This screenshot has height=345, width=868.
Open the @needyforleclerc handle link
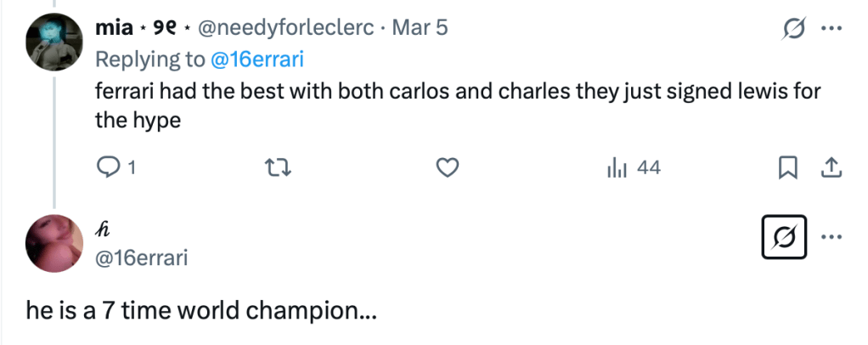pos(287,28)
